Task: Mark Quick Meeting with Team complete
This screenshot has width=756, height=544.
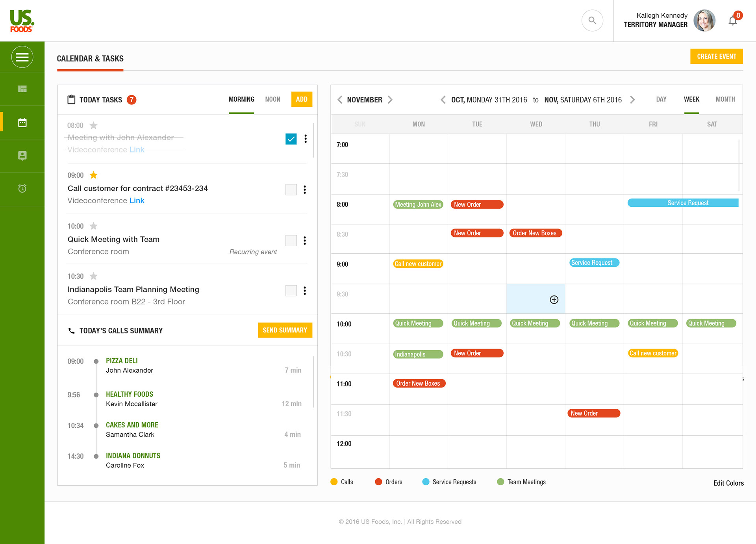Action: pyautogui.click(x=291, y=240)
